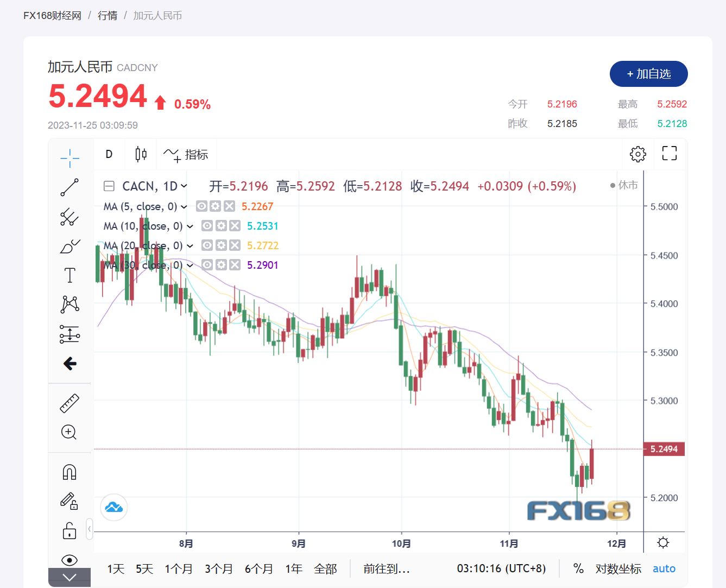Viewport: 726px width, 588px height.
Task: Toggle visibility of MA 20 indicator
Action: pos(207,245)
